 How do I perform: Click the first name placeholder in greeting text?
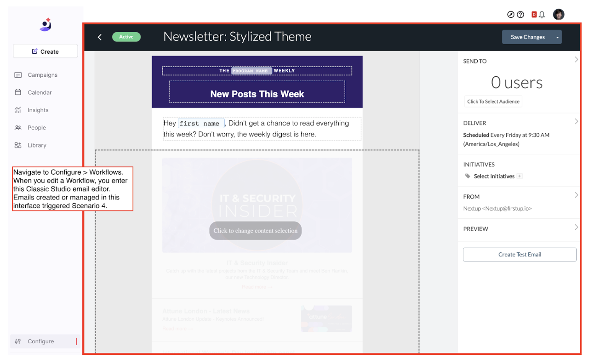[x=201, y=123]
